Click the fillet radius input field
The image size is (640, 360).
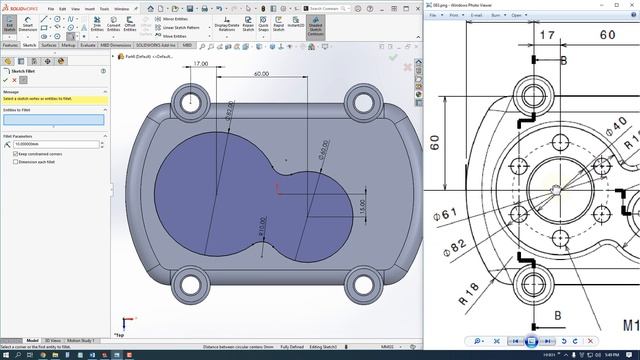[56, 144]
